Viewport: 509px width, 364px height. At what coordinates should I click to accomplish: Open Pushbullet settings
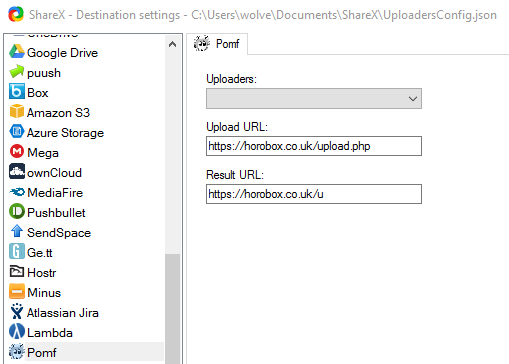click(x=56, y=213)
